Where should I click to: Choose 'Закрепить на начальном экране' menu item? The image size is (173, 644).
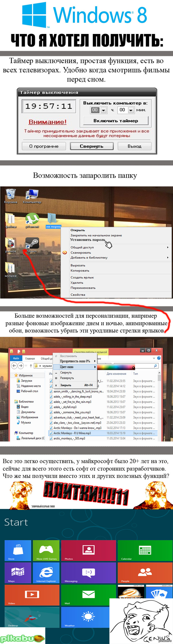pos(96,235)
